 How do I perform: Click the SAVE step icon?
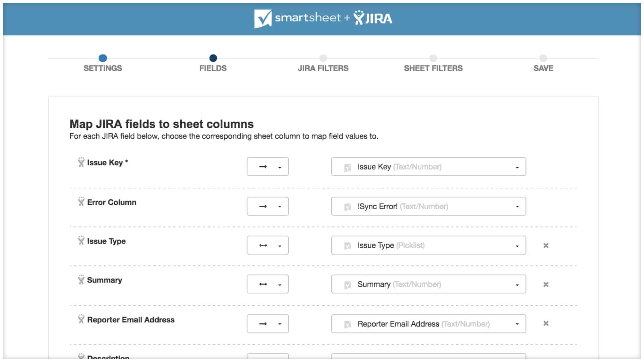click(x=544, y=57)
